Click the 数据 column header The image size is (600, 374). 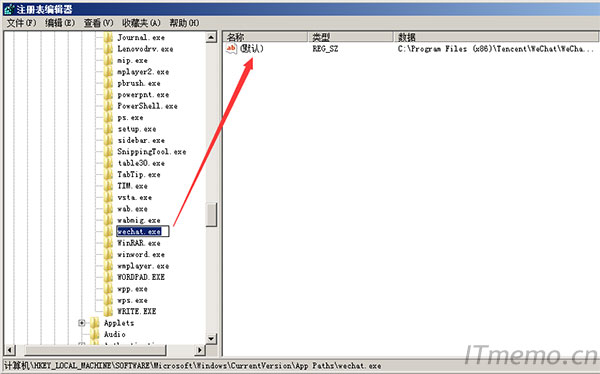(x=496, y=37)
